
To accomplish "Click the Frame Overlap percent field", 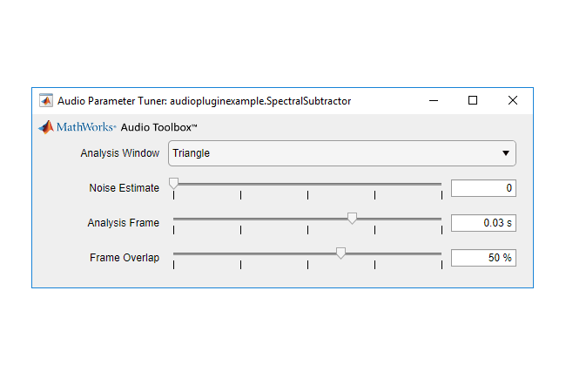I will [483, 258].
